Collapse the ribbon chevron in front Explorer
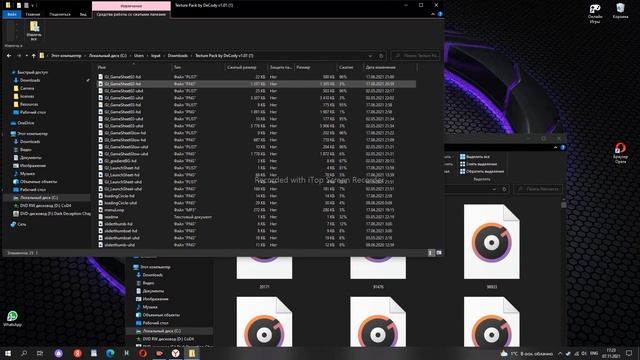The height and width of the screenshot is (360, 640). coord(433,14)
